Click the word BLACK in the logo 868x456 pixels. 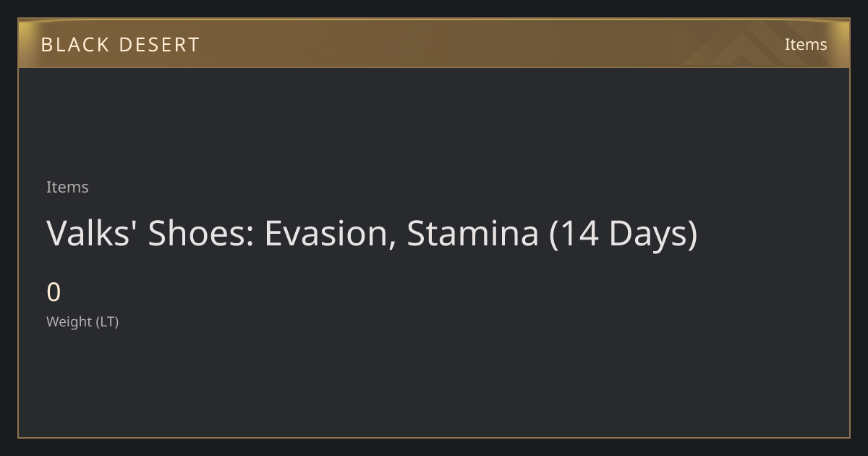click(75, 45)
